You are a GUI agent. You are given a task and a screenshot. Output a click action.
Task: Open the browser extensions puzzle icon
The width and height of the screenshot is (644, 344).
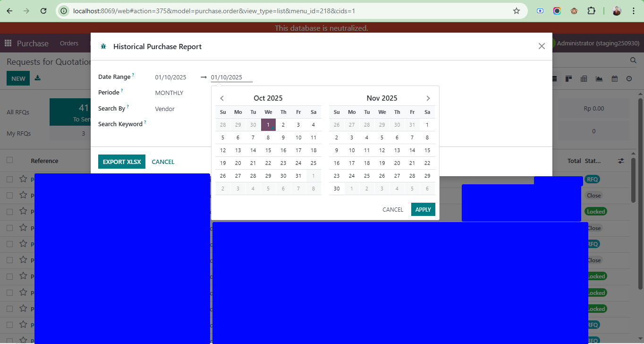coord(591,11)
